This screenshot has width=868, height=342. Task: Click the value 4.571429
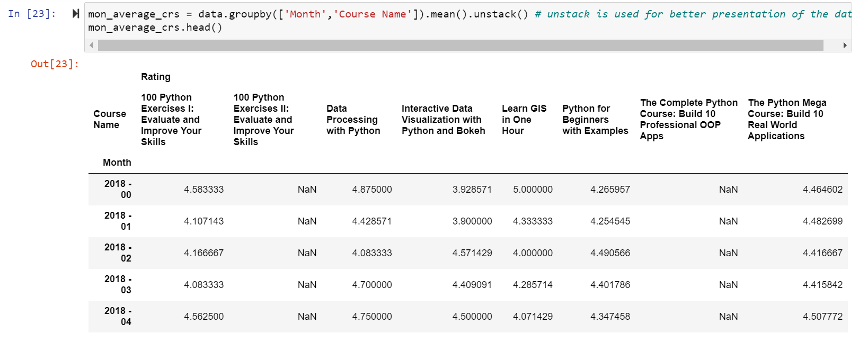pyautogui.click(x=472, y=253)
